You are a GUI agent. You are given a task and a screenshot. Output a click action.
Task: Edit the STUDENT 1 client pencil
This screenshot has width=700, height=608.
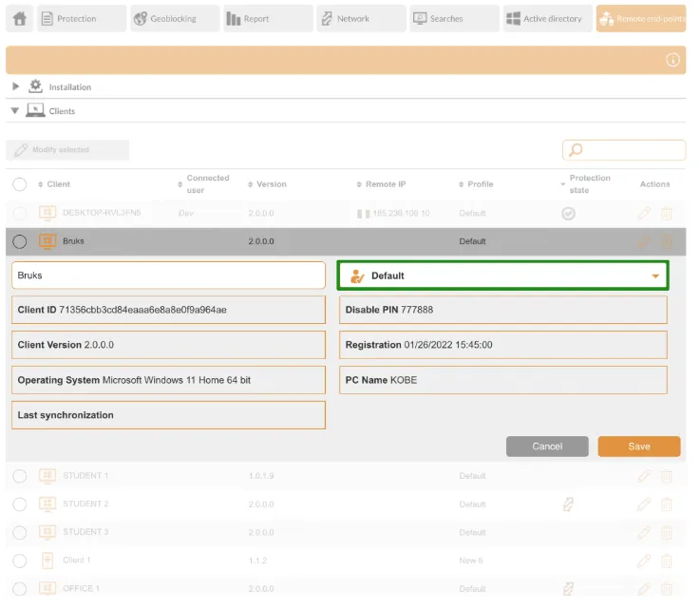tap(644, 476)
